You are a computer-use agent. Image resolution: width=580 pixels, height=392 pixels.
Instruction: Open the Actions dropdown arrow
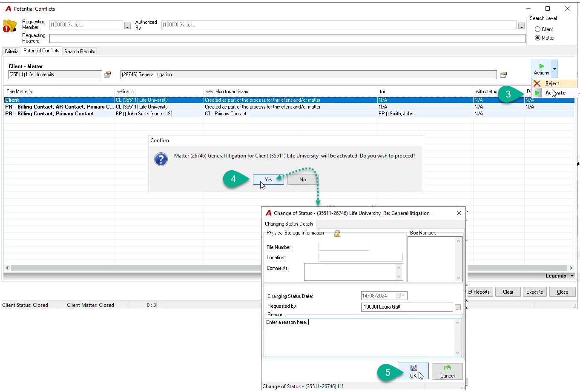(554, 69)
